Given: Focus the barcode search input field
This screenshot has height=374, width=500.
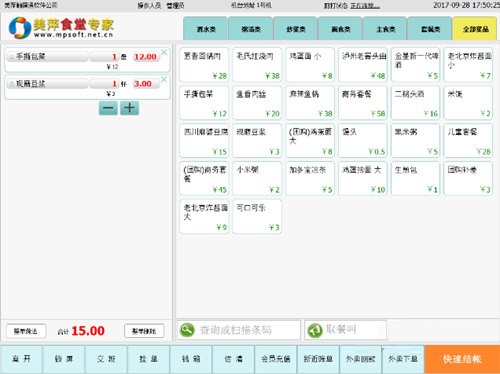Looking at the screenshot, I should pos(239,330).
